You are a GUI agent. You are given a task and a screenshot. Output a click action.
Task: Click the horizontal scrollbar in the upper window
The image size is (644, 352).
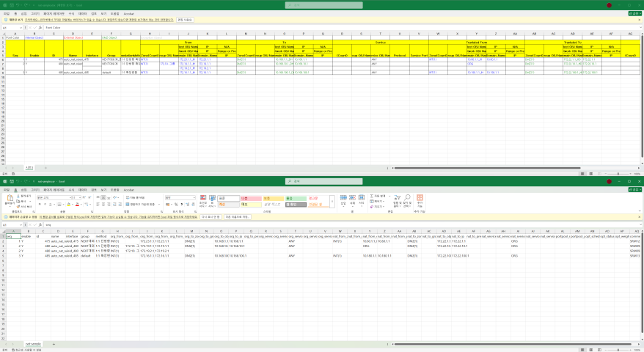click(x=488, y=168)
